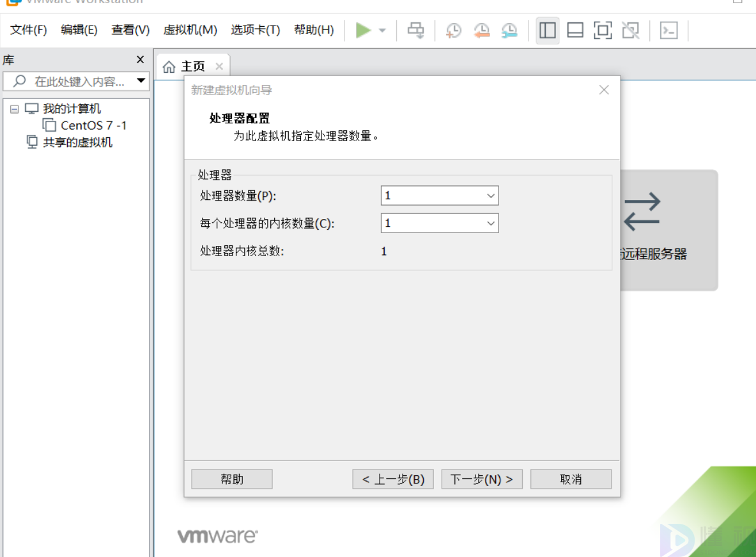The image size is (756, 557).
Task: Click the 下一步(N) button
Action: [x=481, y=479]
